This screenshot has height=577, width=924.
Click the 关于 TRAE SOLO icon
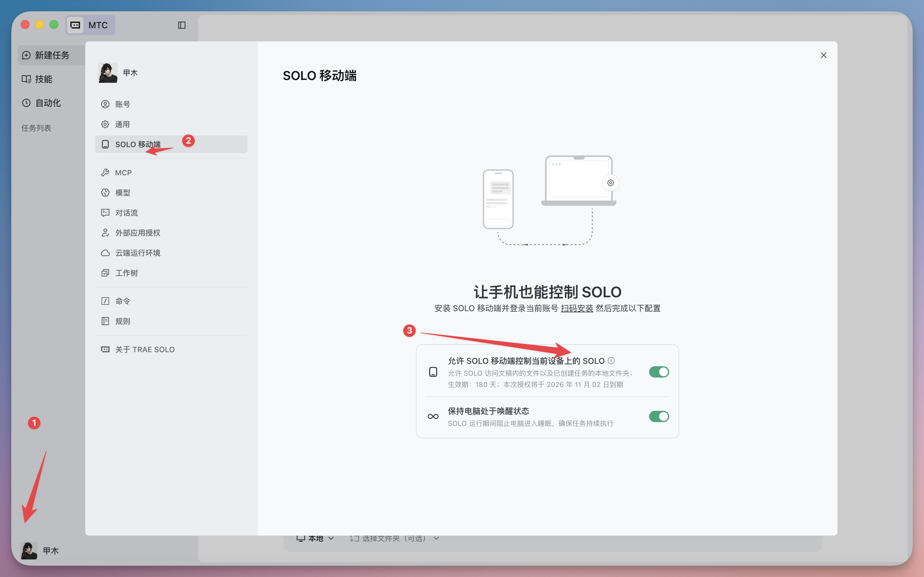(x=105, y=349)
